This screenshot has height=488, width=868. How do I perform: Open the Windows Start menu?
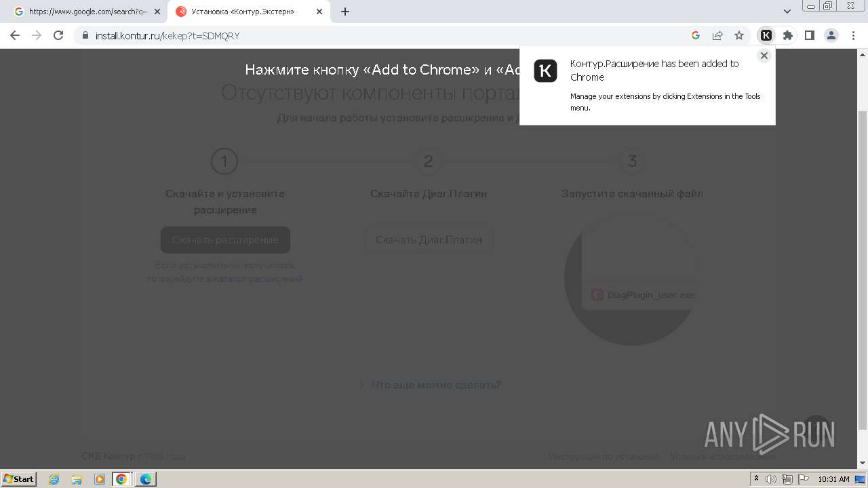pyautogui.click(x=18, y=479)
